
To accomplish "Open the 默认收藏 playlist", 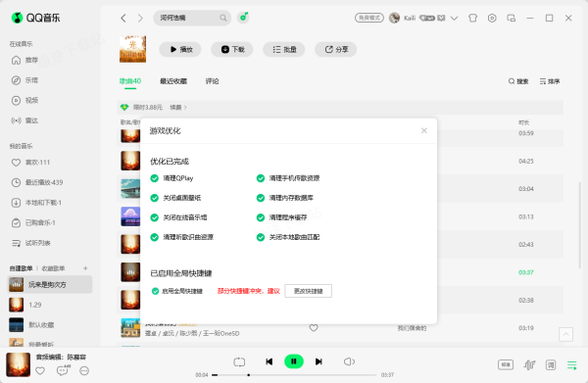I will 50,325.
